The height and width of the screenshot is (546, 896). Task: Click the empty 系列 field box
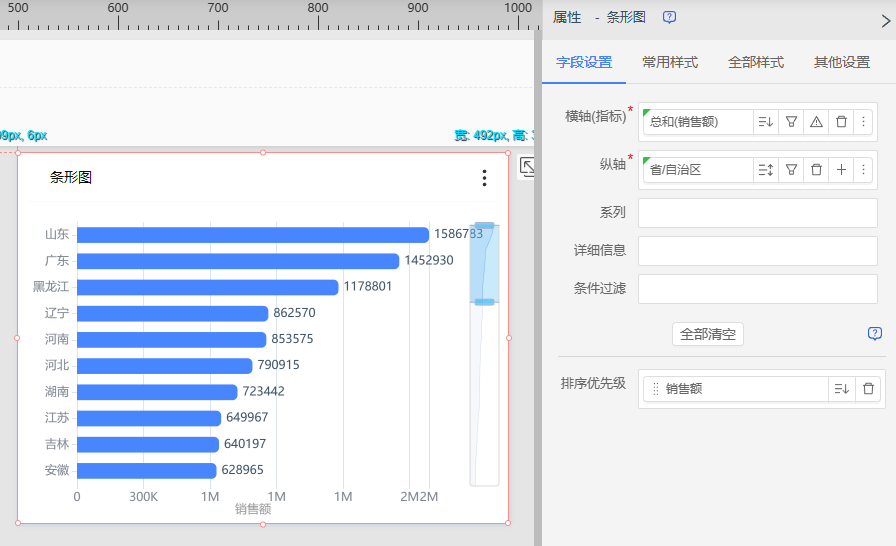[x=757, y=213]
